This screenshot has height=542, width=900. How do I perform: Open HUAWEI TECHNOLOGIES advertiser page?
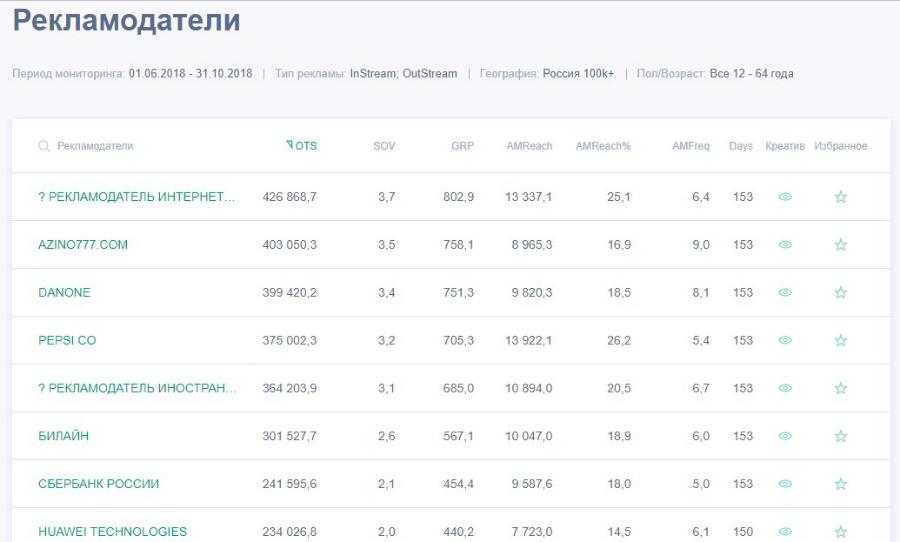pos(112,532)
